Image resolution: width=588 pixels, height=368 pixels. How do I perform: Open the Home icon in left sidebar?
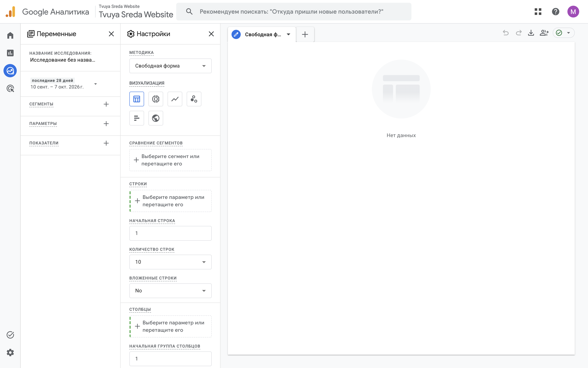pyautogui.click(x=10, y=36)
